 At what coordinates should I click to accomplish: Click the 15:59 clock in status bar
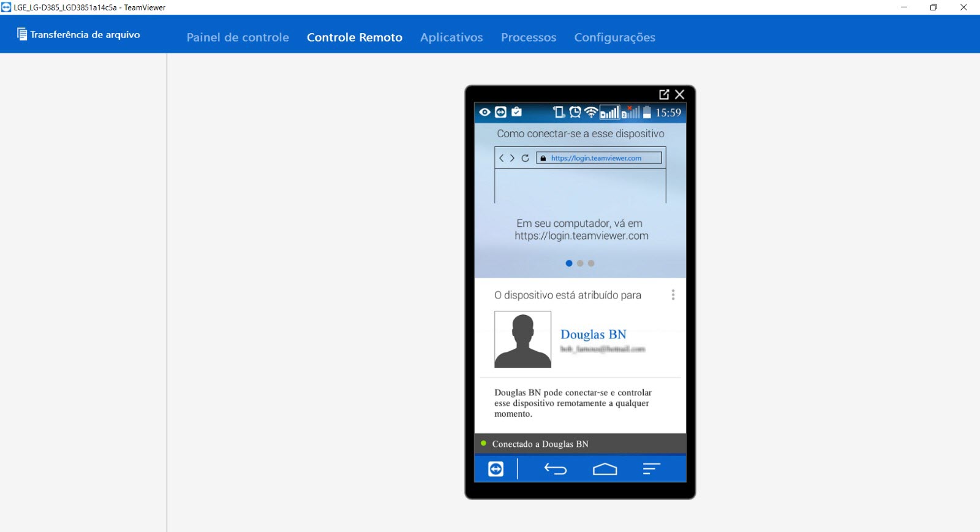point(668,113)
